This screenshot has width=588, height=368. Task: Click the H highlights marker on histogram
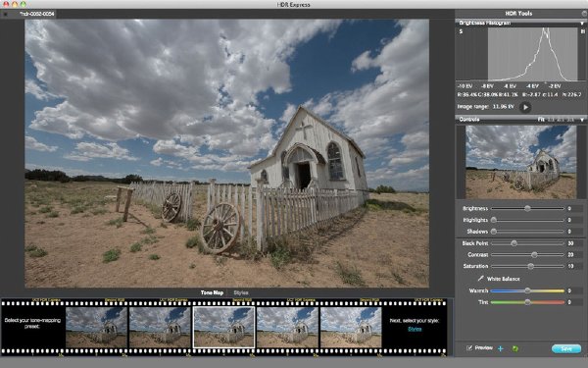pyautogui.click(x=583, y=31)
